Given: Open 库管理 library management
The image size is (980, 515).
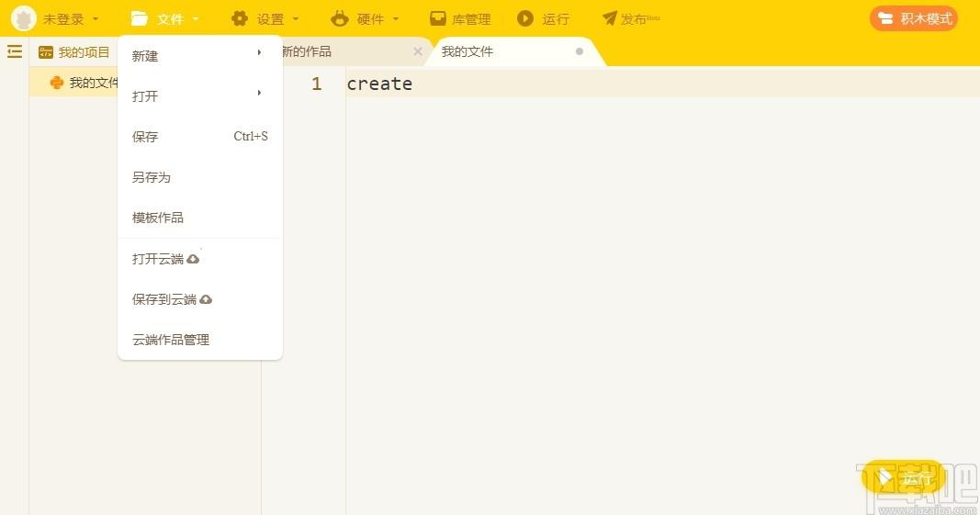Looking at the screenshot, I should [x=461, y=18].
